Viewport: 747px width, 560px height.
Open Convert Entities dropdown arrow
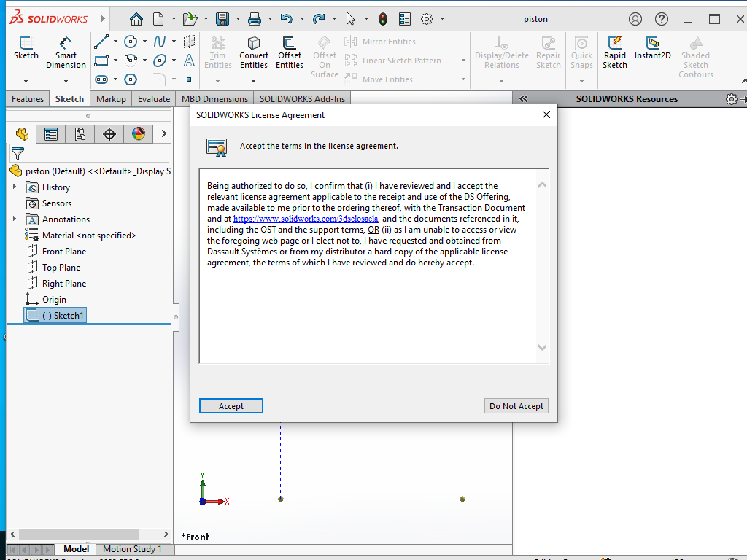[x=253, y=81]
